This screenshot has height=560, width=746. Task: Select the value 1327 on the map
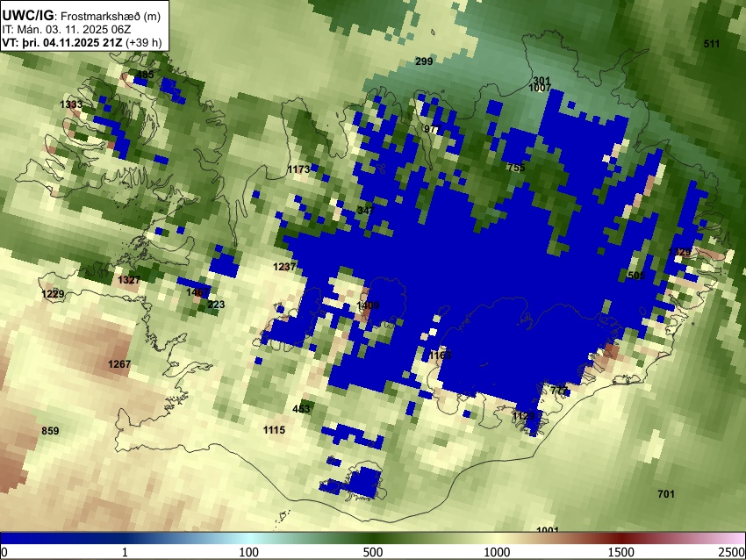(x=129, y=280)
